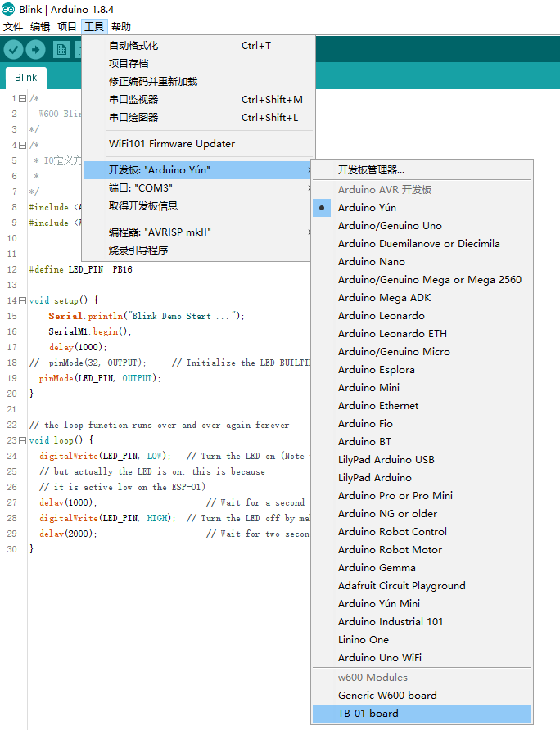Select Arduino Gemma board

422,568
